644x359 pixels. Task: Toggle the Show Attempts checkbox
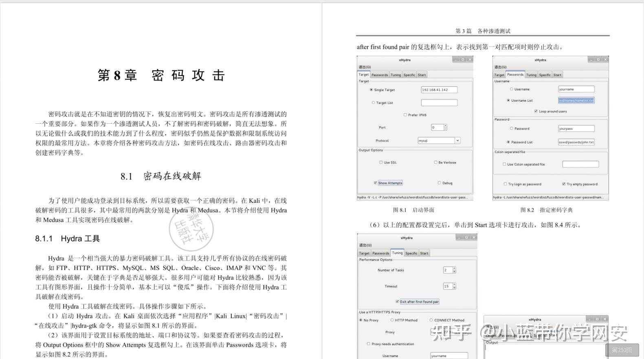click(x=375, y=183)
